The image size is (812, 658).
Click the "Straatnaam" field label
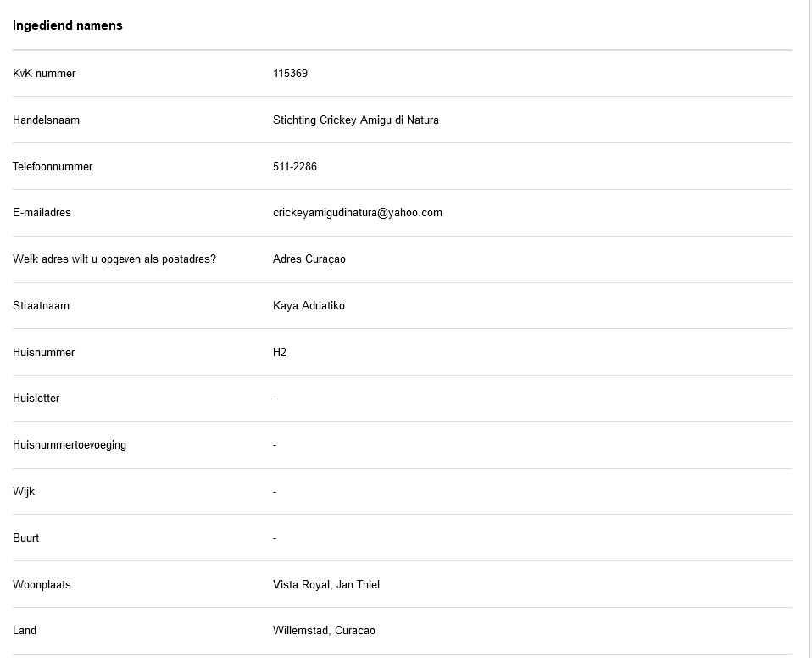(x=41, y=306)
